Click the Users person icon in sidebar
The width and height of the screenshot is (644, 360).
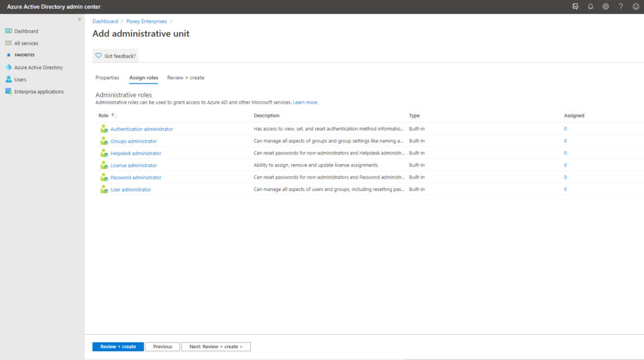[x=9, y=79]
